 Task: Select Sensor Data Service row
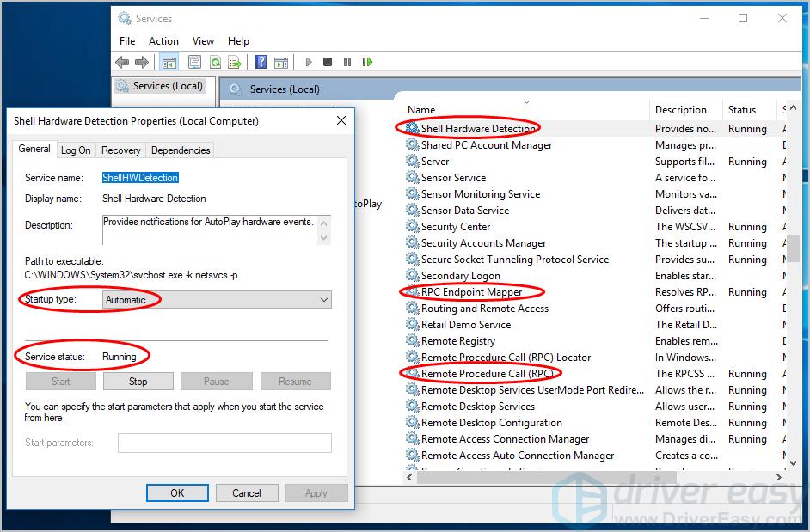pos(594,211)
